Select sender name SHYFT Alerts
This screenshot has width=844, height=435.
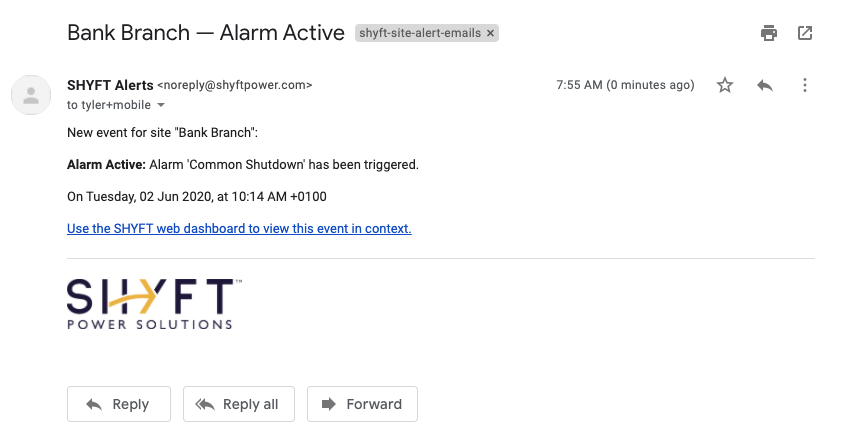(110, 85)
